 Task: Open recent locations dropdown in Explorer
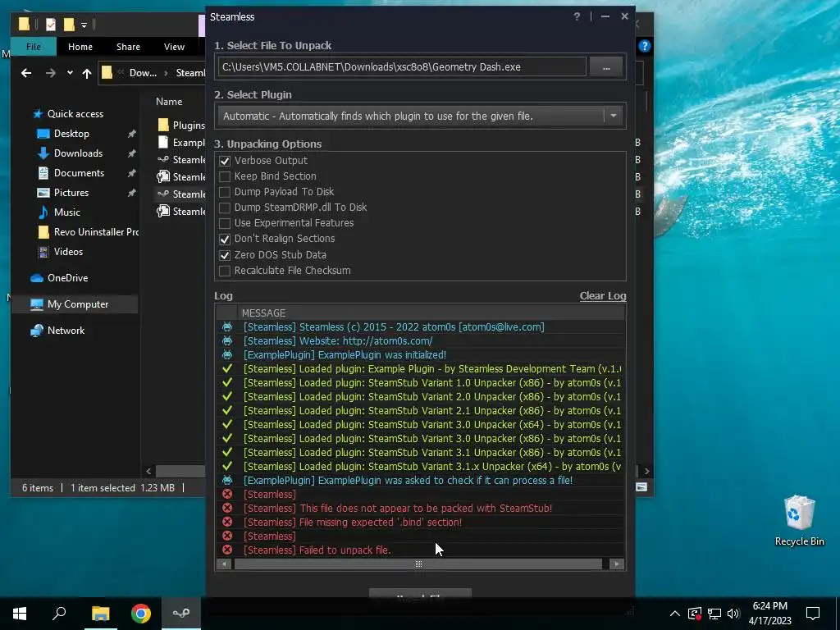(x=70, y=73)
